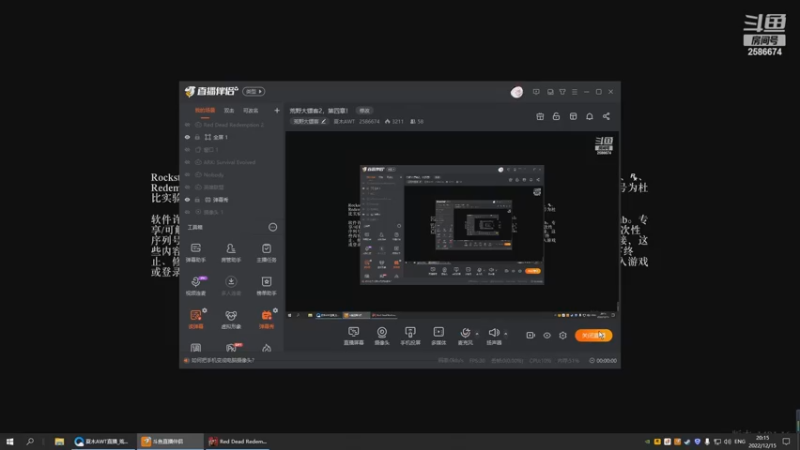Viewport: 800px width, 450px height.
Task: Open the Windows notification center icon
Action: coord(786,441)
